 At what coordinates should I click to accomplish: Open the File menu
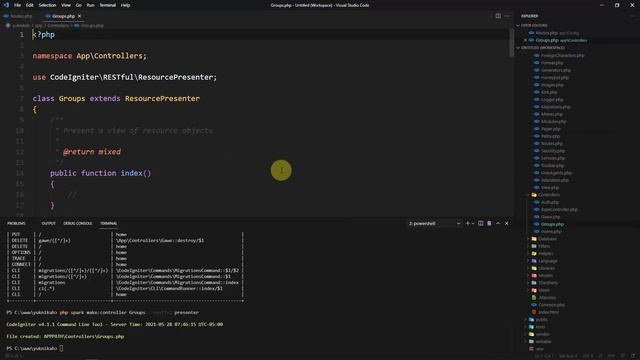point(17,5)
